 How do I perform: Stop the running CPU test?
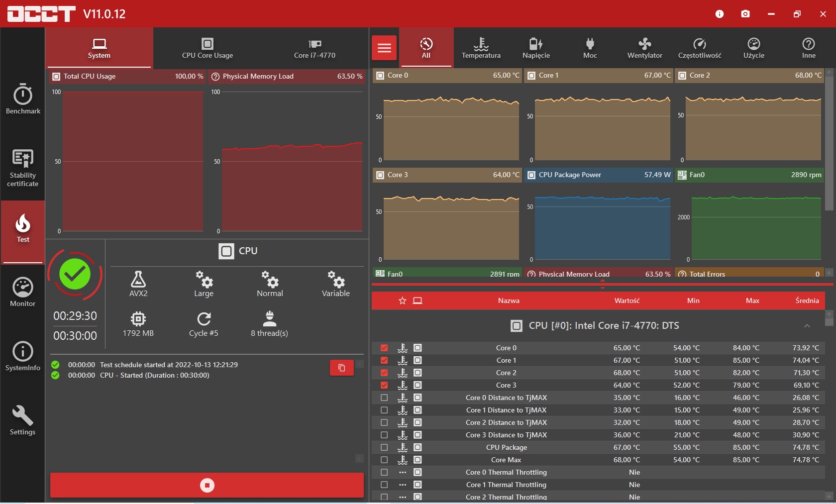[207, 485]
